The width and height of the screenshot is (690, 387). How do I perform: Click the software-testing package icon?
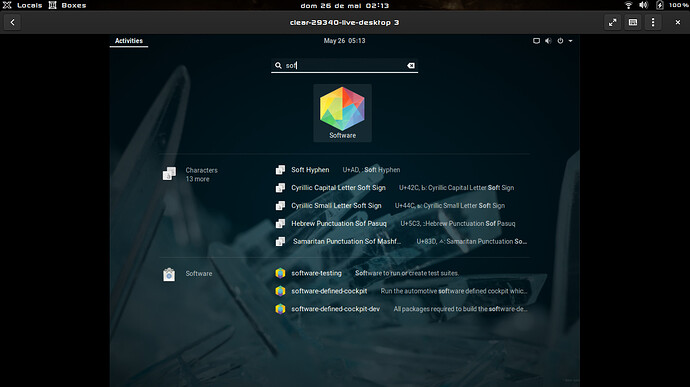pos(280,273)
